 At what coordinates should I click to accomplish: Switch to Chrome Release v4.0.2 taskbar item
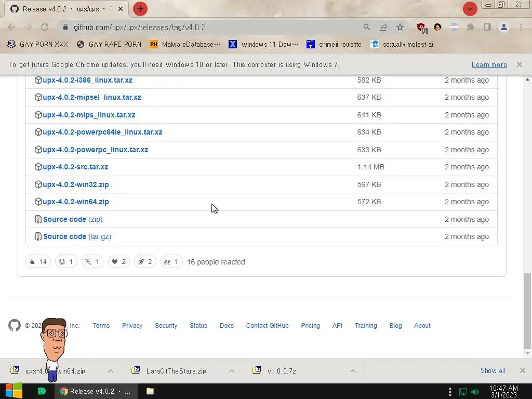point(96,391)
